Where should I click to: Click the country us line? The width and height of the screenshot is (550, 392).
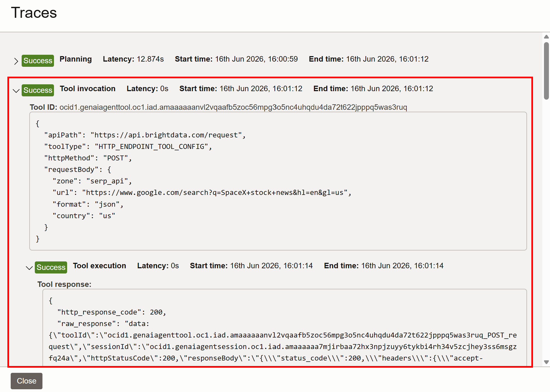tap(84, 216)
